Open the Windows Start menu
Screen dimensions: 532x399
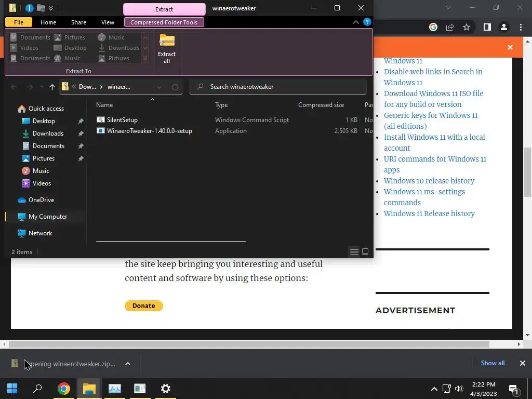click(12, 388)
